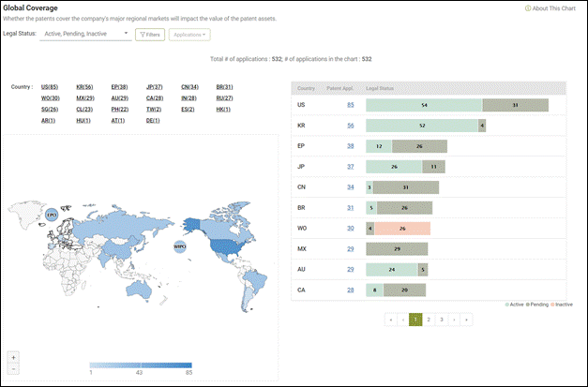This screenshot has height=387, width=588.
Task: Select the CN(34) country link
Action: click(189, 87)
